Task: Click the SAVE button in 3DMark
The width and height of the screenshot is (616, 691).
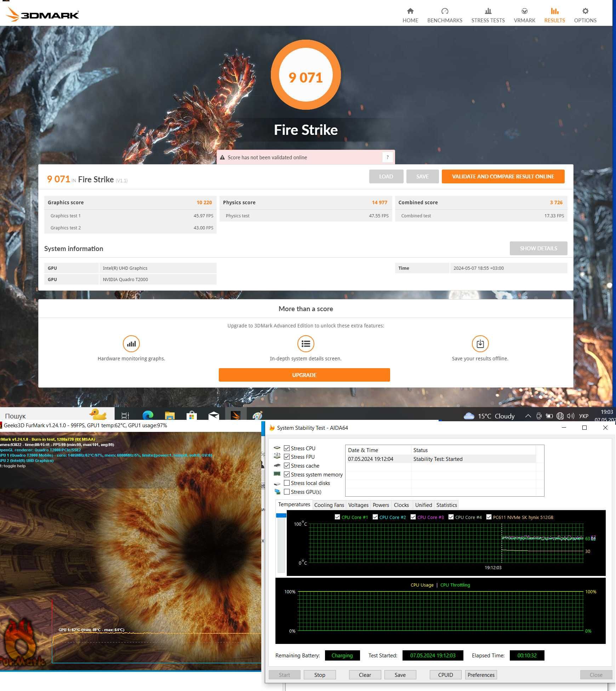Action: [423, 176]
